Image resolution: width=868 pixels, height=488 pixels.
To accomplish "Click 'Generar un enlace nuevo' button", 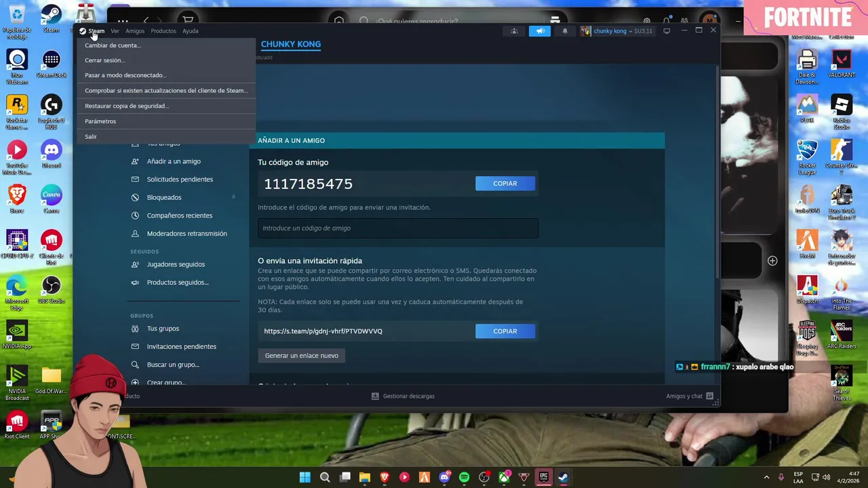I will (x=302, y=355).
